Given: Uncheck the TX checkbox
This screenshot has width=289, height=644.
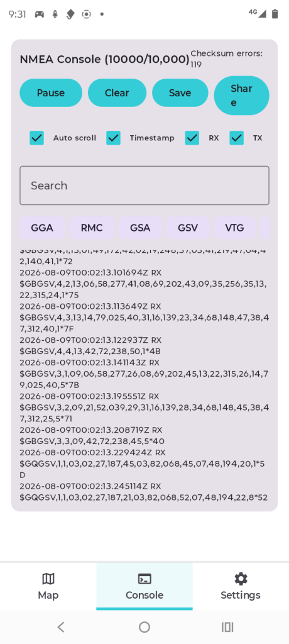Looking at the screenshot, I should pyautogui.click(x=236, y=138).
